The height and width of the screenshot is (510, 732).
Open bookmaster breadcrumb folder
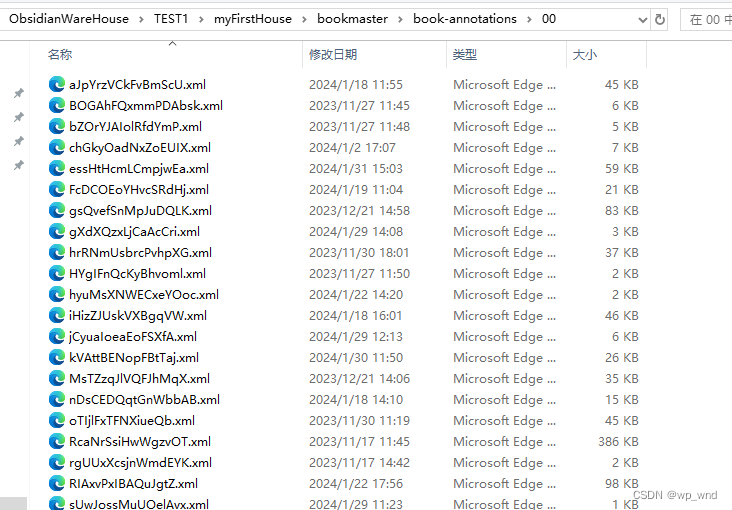tap(352, 19)
